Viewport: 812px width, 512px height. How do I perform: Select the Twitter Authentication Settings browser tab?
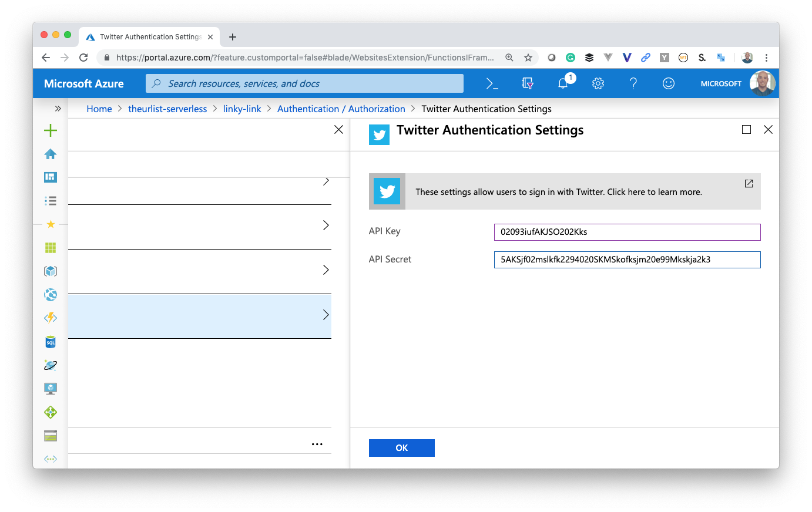pos(149,36)
